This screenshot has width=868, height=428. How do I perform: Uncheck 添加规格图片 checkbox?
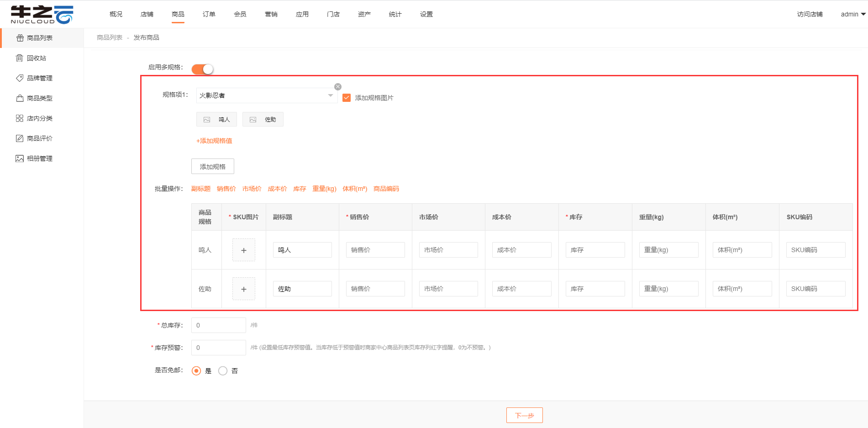coord(347,98)
